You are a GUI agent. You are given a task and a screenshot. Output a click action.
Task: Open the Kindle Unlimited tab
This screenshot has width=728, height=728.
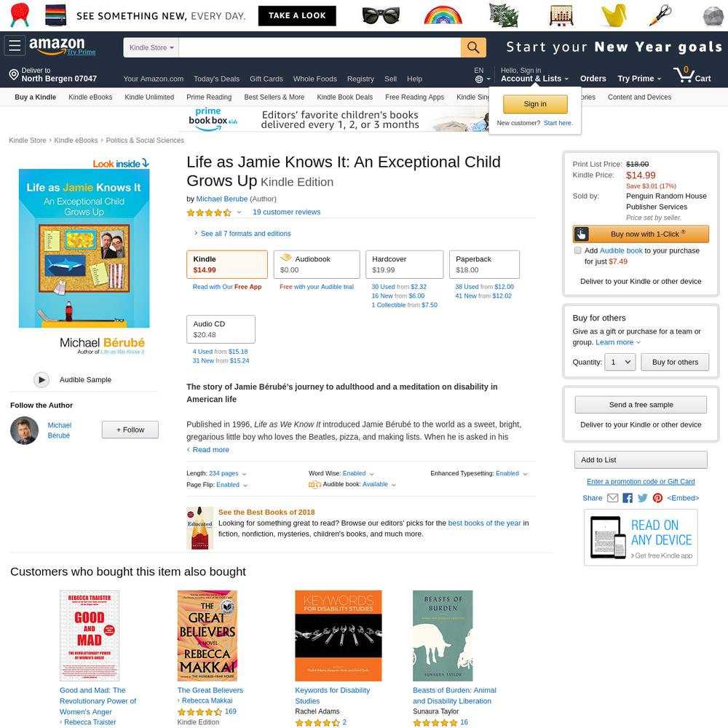tap(149, 97)
